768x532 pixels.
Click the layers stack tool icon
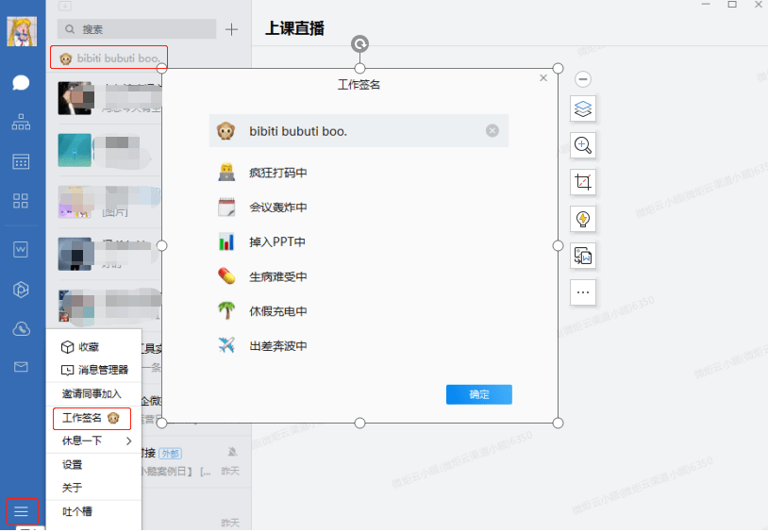pyautogui.click(x=583, y=109)
